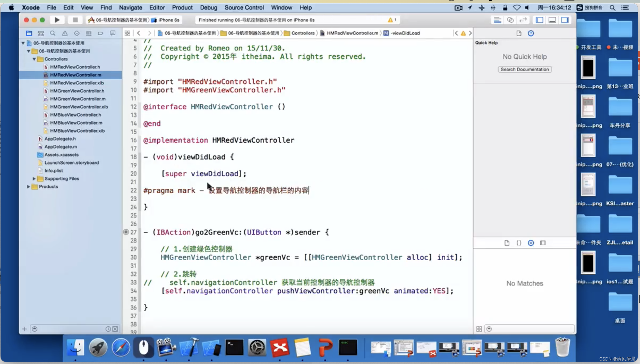Open the Product menu
Viewport: 640px width, 364px height.
tap(182, 7)
